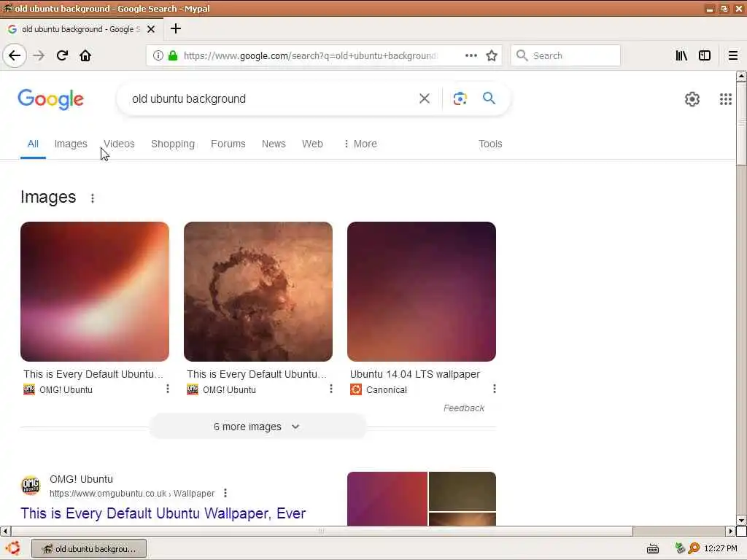The image size is (747, 560).
Task: Expand '6 more images'
Action: pos(258,427)
